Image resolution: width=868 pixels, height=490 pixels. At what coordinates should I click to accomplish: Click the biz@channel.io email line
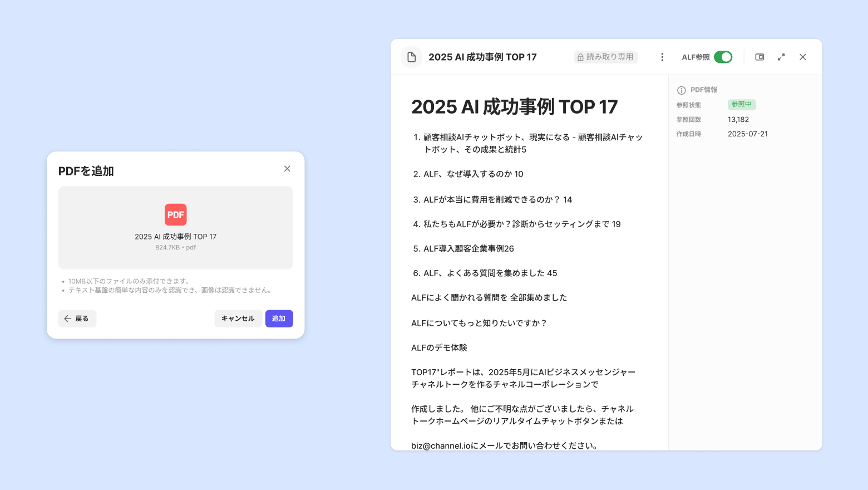click(505, 445)
